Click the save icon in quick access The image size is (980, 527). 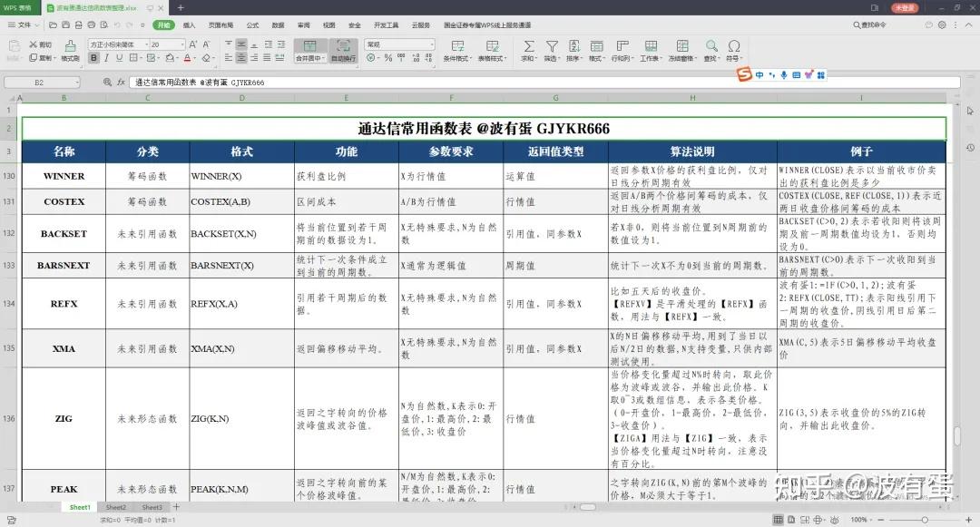pyautogui.click(x=65, y=25)
